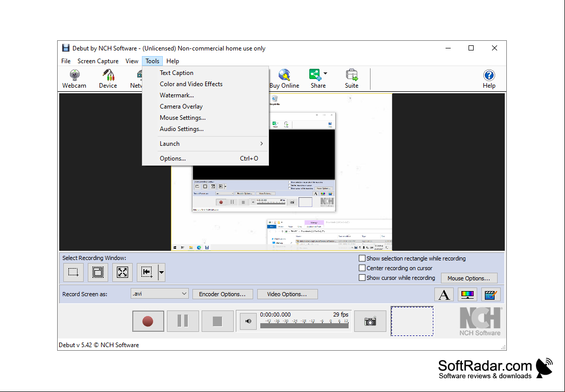The height and width of the screenshot is (392, 565).
Task: Click the speaker volume icon
Action: tap(248, 321)
